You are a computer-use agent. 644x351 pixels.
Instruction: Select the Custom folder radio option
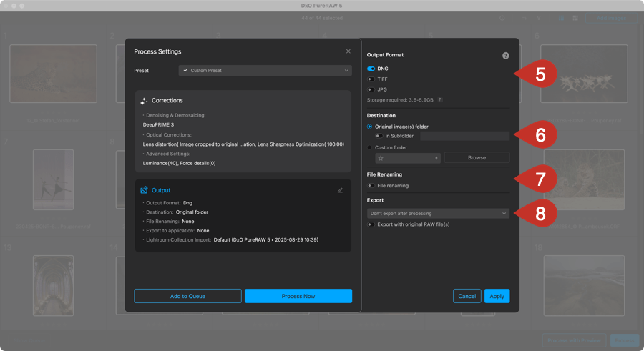(369, 147)
